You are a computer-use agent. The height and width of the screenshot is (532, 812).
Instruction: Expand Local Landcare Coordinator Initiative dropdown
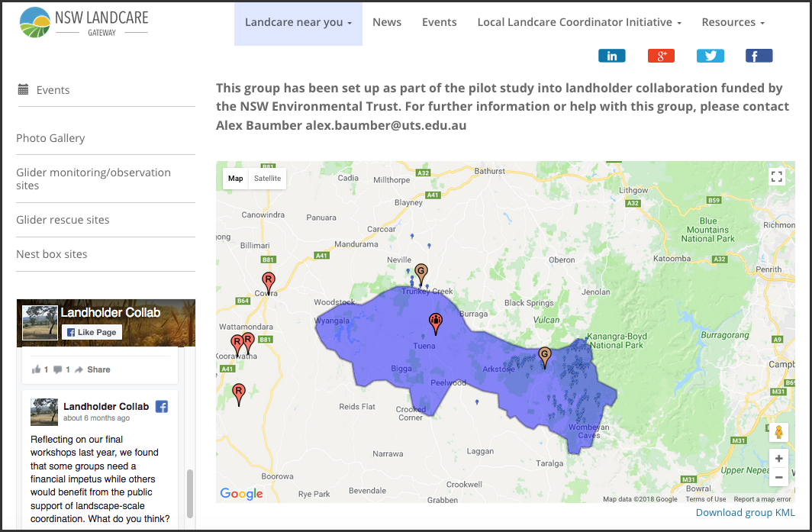click(x=579, y=22)
